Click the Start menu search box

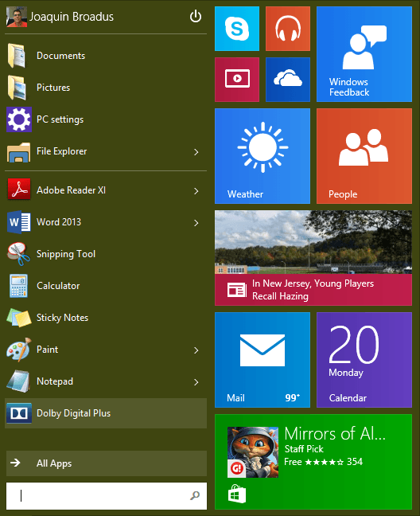coord(107,496)
